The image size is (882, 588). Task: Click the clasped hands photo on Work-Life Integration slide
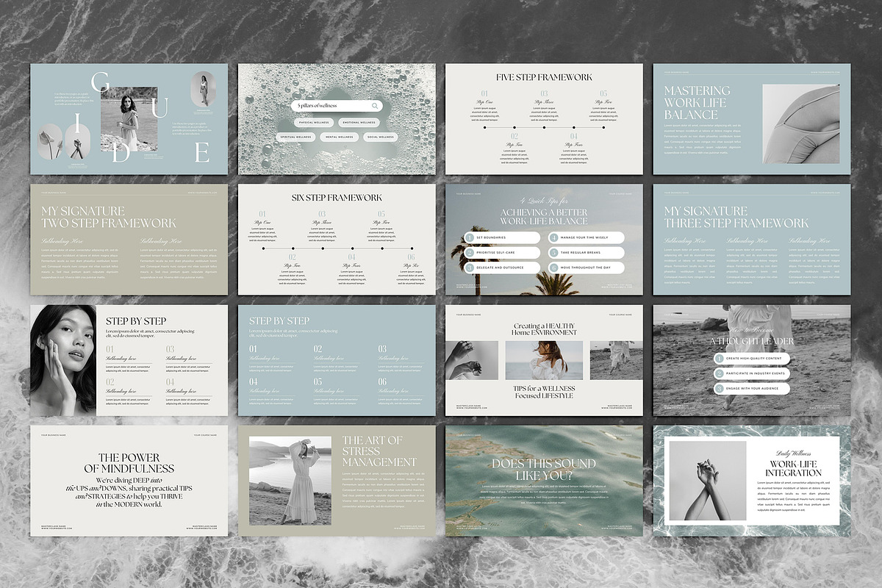(708, 481)
